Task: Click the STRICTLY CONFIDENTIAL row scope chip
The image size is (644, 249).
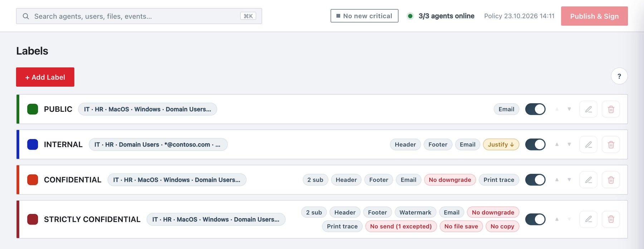Action: [216, 219]
